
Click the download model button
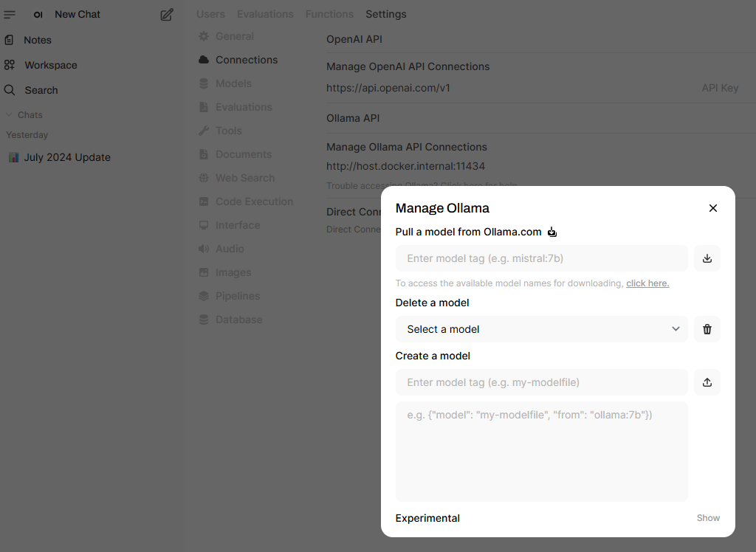click(707, 258)
